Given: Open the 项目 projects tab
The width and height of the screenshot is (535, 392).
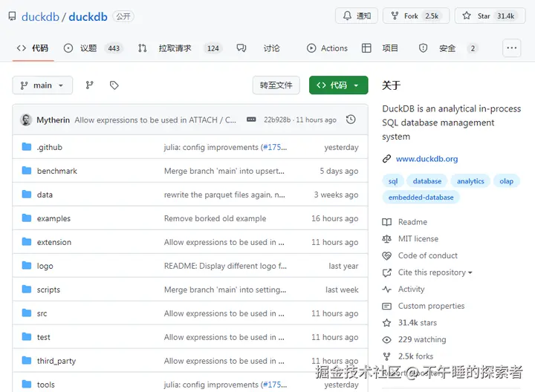Looking at the screenshot, I should tap(380, 48).
